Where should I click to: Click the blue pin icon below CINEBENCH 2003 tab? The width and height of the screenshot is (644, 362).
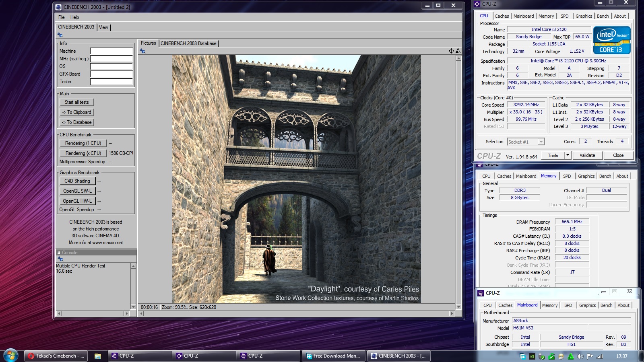[x=60, y=35]
